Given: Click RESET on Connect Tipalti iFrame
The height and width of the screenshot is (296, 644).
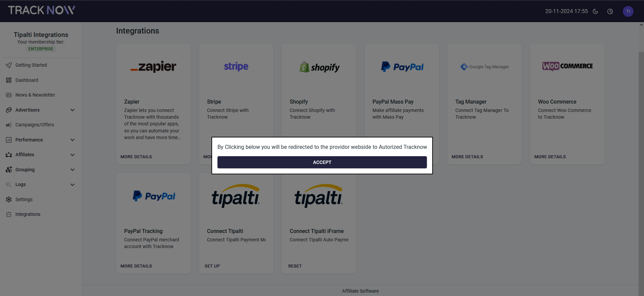Looking at the screenshot, I should [x=295, y=266].
